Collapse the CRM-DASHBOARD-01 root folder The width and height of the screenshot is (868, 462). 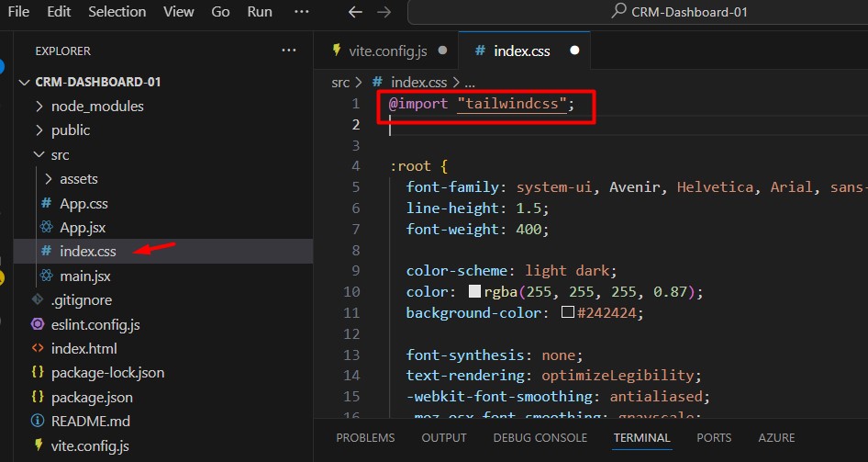97,82
